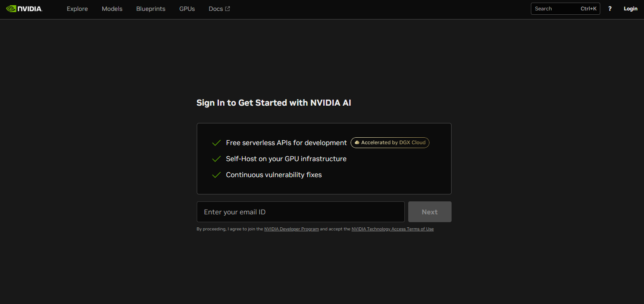
Task: Open the Explore menu item
Action: (x=77, y=9)
